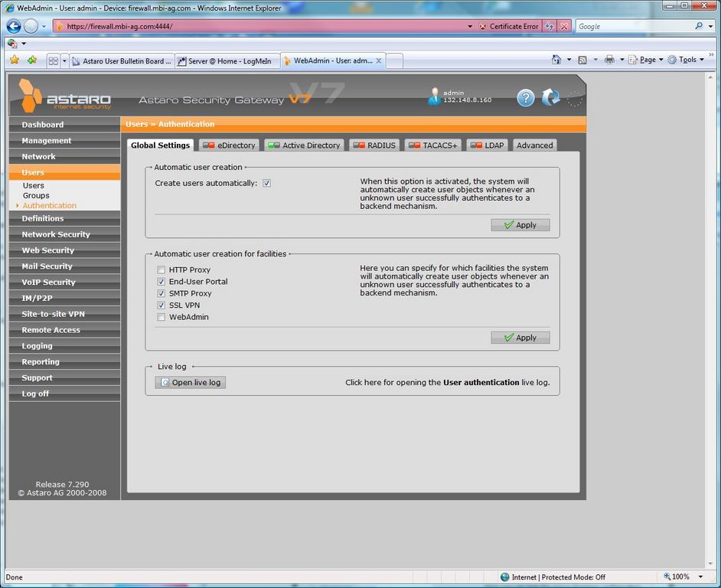Open the Tools menu dropdown arrow
721x588 pixels.
(x=702, y=60)
